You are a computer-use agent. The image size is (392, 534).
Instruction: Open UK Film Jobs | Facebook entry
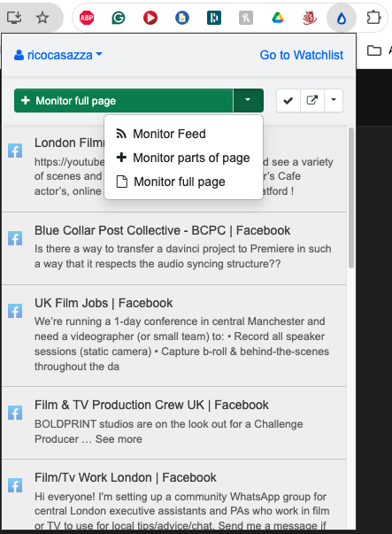pos(104,303)
